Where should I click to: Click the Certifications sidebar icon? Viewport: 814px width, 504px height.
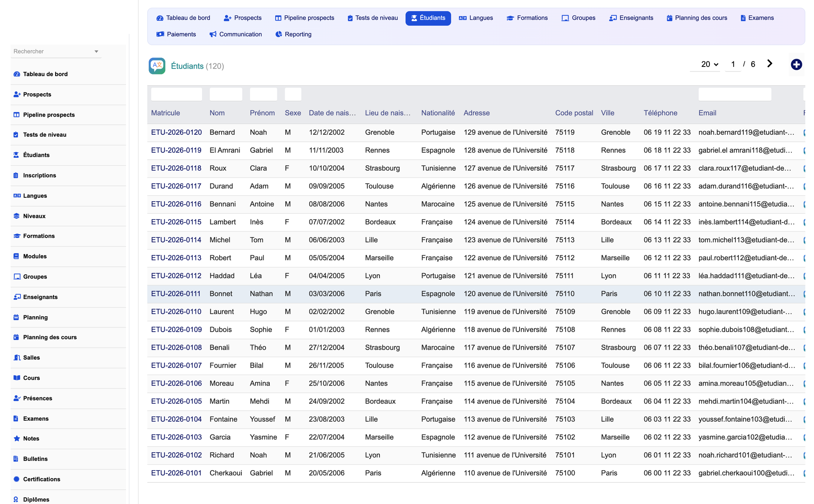tap(17, 479)
